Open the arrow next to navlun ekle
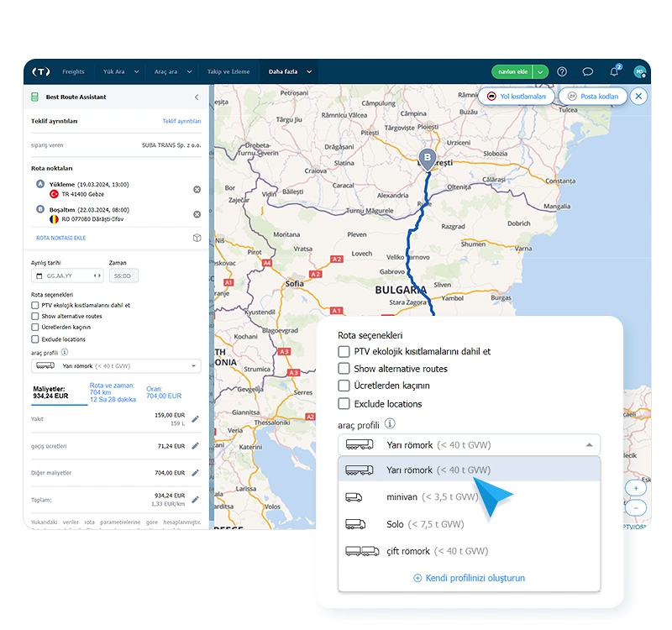 540,71
